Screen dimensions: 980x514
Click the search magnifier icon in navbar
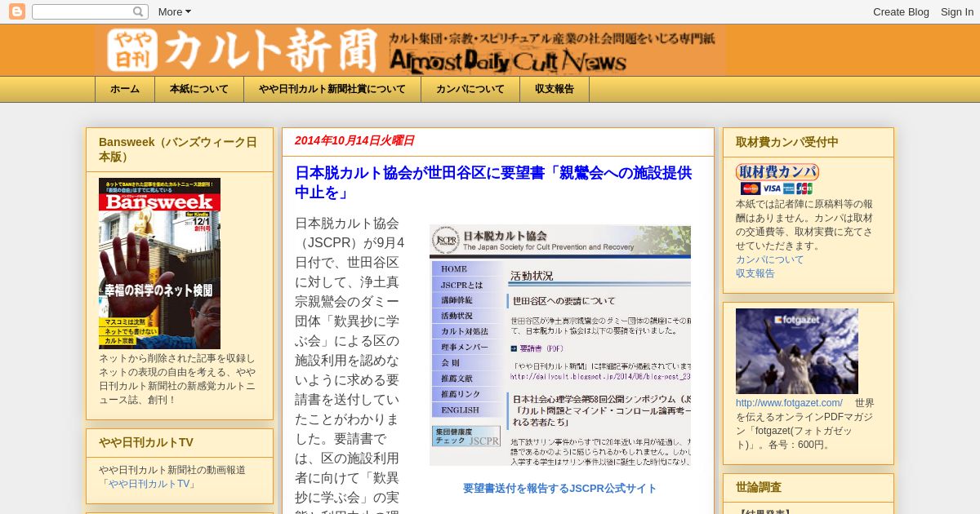coord(139,11)
